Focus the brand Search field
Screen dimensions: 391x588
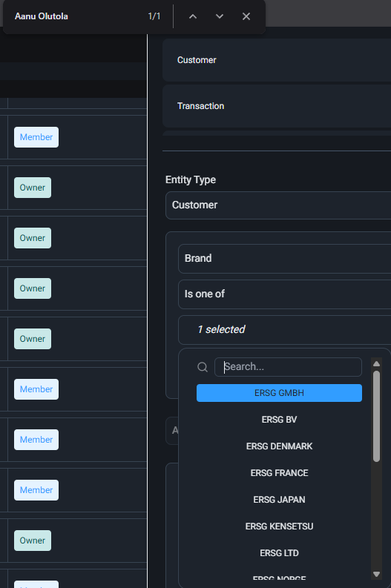288,367
